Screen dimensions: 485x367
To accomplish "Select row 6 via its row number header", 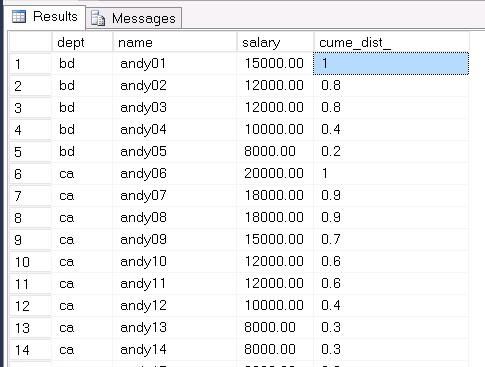I will 30,174.
